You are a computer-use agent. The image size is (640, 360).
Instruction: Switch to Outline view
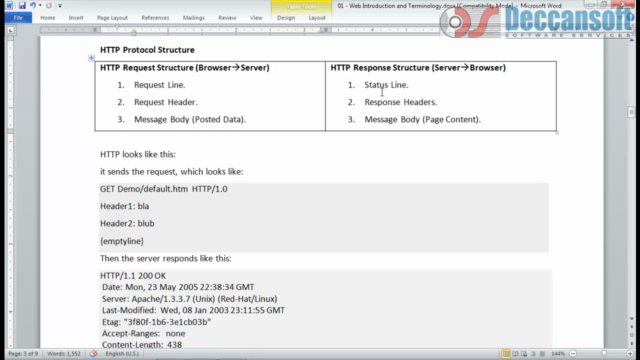[533, 353]
